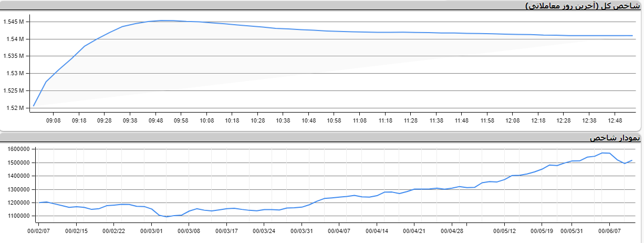Select the 00/03/01 date axis label
644x243 pixels.
[x=152, y=230]
